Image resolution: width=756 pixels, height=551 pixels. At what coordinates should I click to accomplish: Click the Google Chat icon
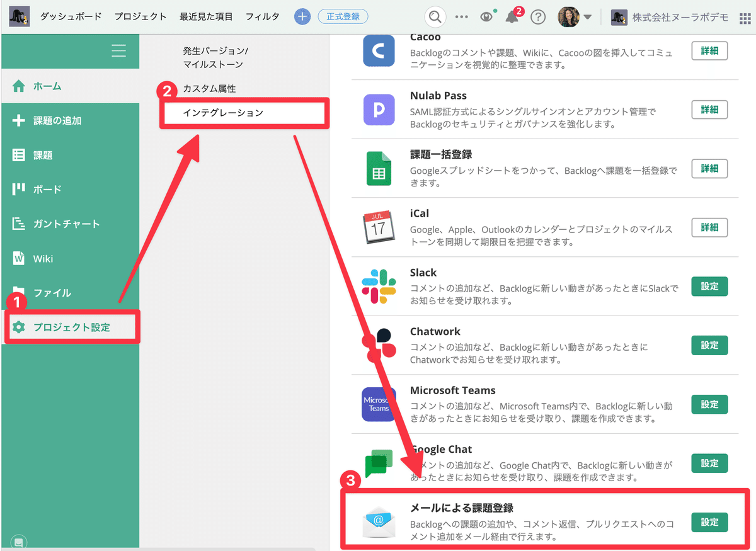pyautogui.click(x=378, y=463)
